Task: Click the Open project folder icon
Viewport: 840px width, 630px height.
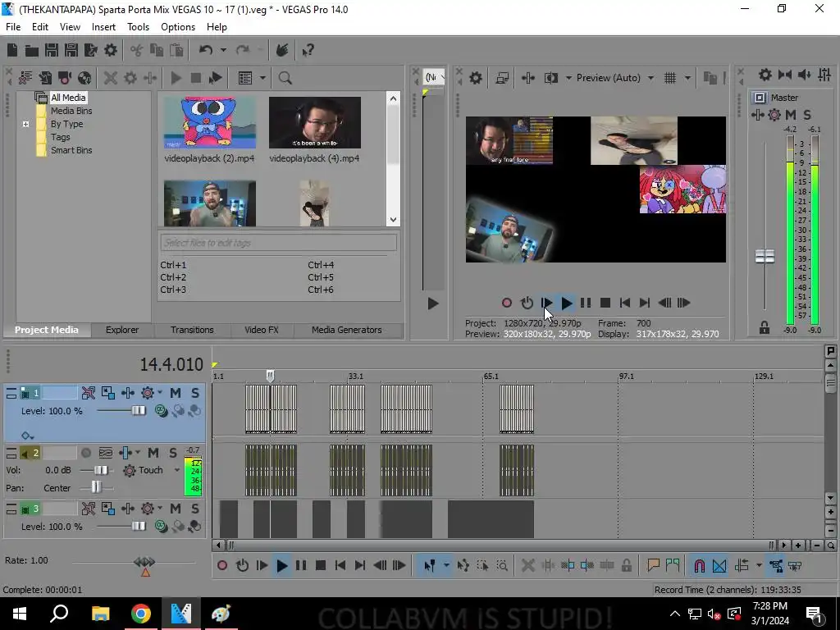Action: [x=32, y=50]
